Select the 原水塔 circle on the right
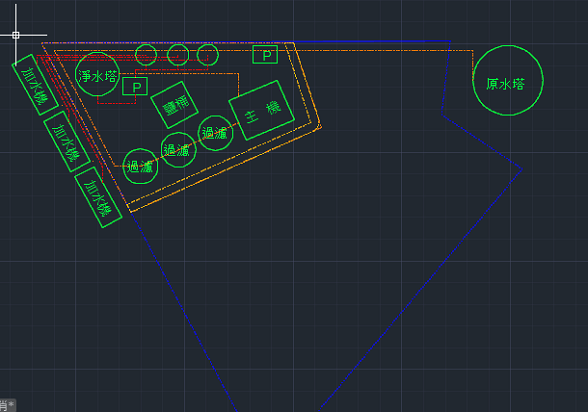The width and height of the screenshot is (588, 412). click(508, 80)
